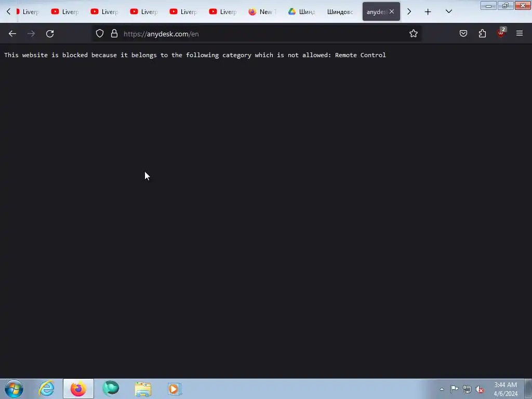Image resolution: width=532 pixels, height=399 pixels.
Task: Click the Firefox taskbar button
Action: click(x=78, y=389)
